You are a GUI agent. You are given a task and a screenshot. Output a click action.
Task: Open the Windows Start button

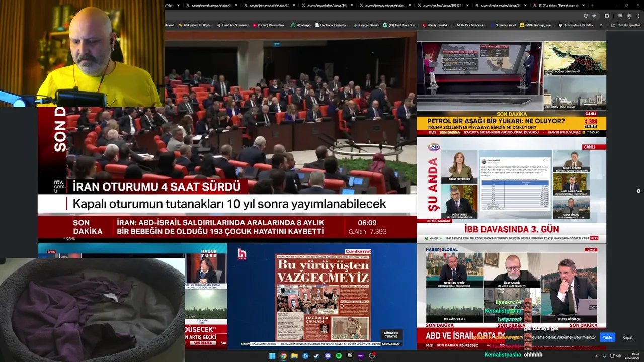click(272, 356)
